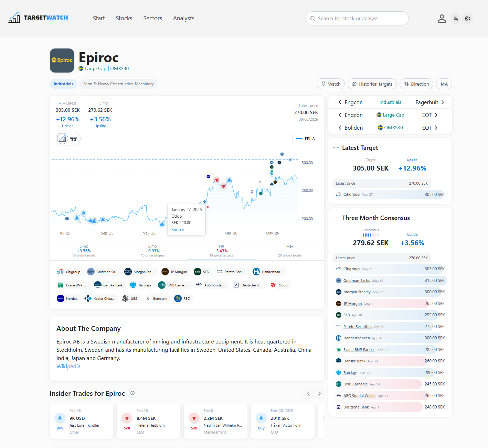This screenshot has height=448, width=488.
Task: Click the DNB Carnegie logo in the consensus list
Action: tap(339, 384)
